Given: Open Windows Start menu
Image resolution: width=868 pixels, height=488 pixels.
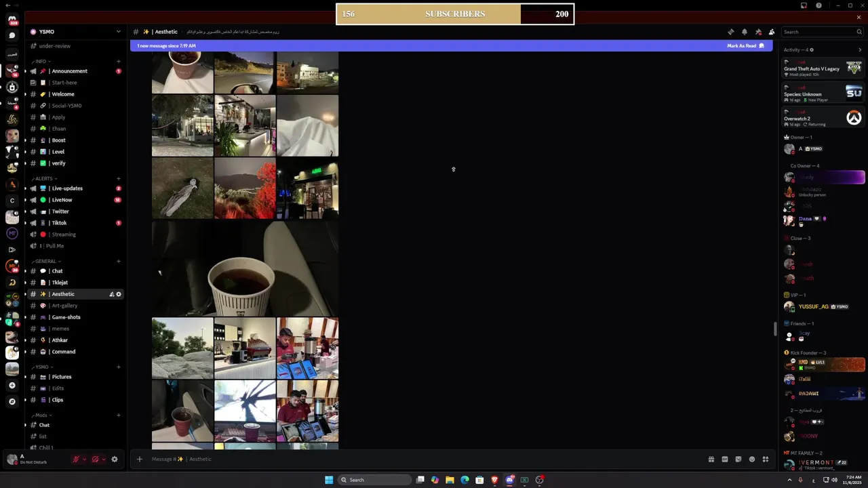Looking at the screenshot, I should [x=329, y=480].
